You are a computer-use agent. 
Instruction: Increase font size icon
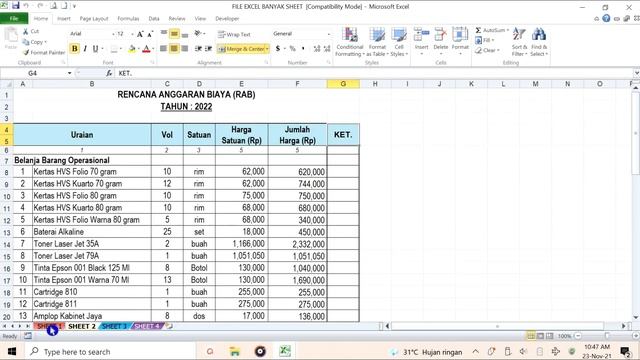pos(140,34)
